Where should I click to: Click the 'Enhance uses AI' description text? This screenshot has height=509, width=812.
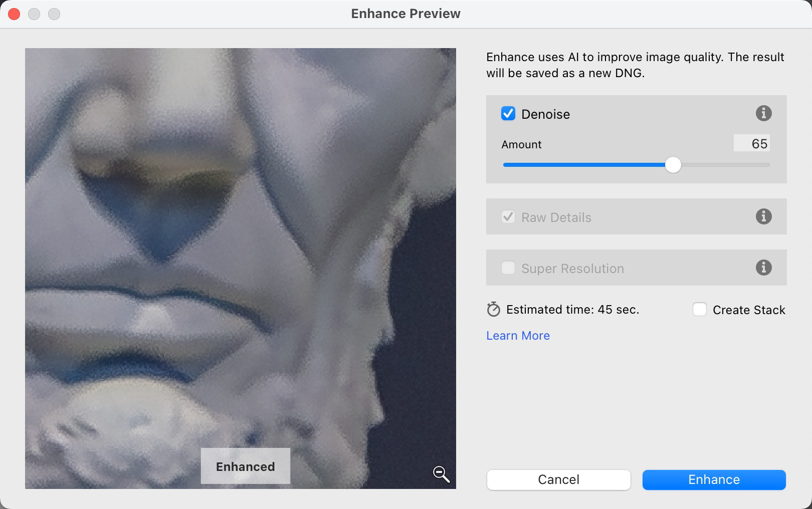tap(635, 65)
